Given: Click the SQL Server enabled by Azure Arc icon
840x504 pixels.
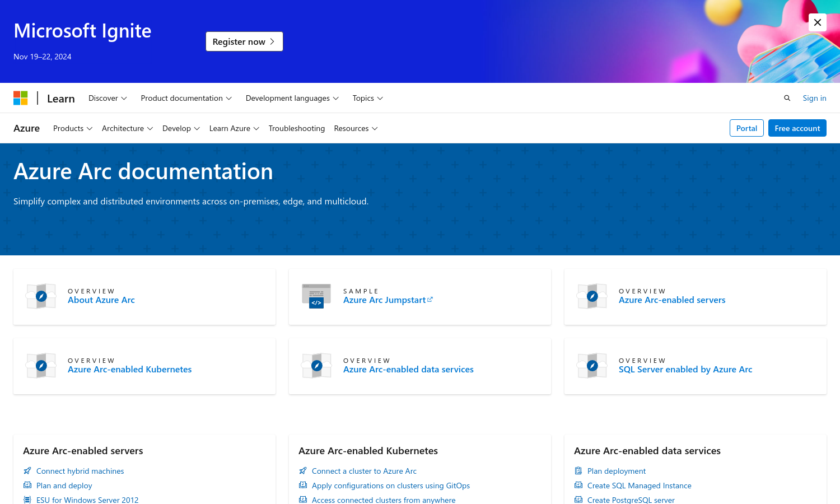Looking at the screenshot, I should point(592,366).
